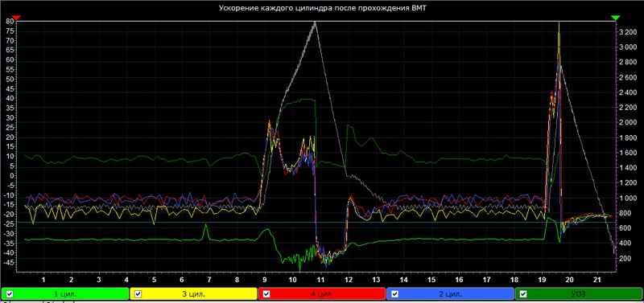Click the green triangle marker at top-right
This screenshot has width=644, height=303.
(x=615, y=18)
